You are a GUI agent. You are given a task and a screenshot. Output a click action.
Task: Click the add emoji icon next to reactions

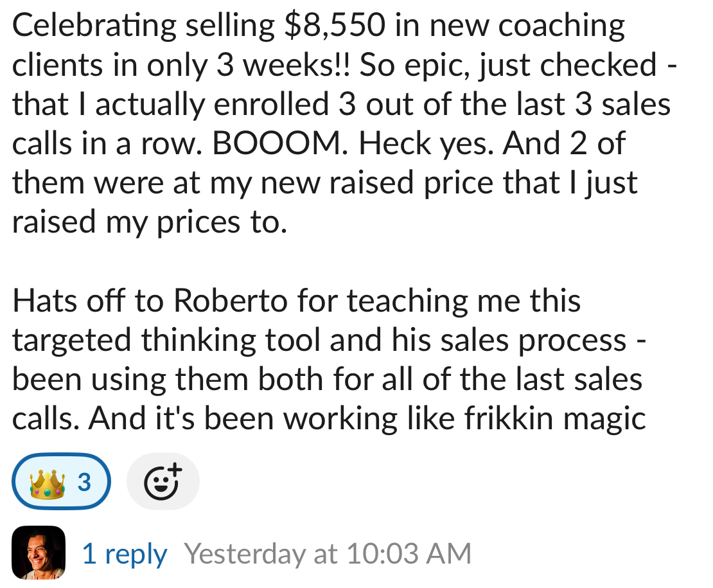163,481
